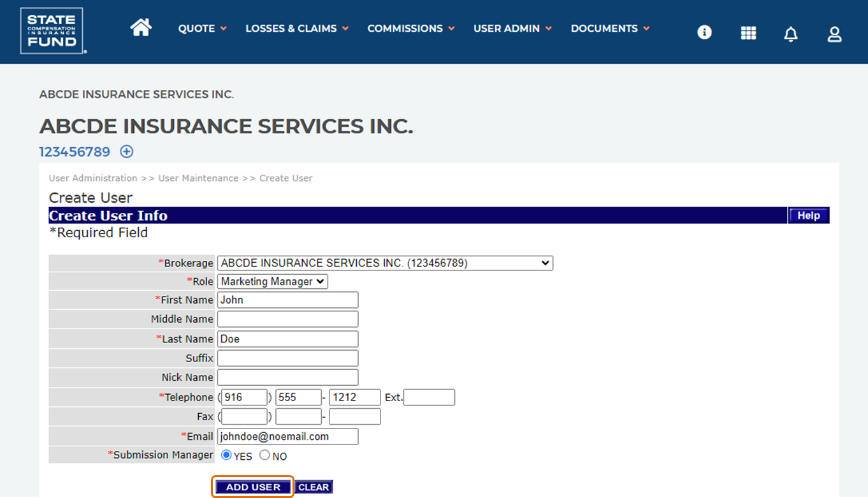
Task: Open the information icon in header
Action: pyautogui.click(x=704, y=32)
